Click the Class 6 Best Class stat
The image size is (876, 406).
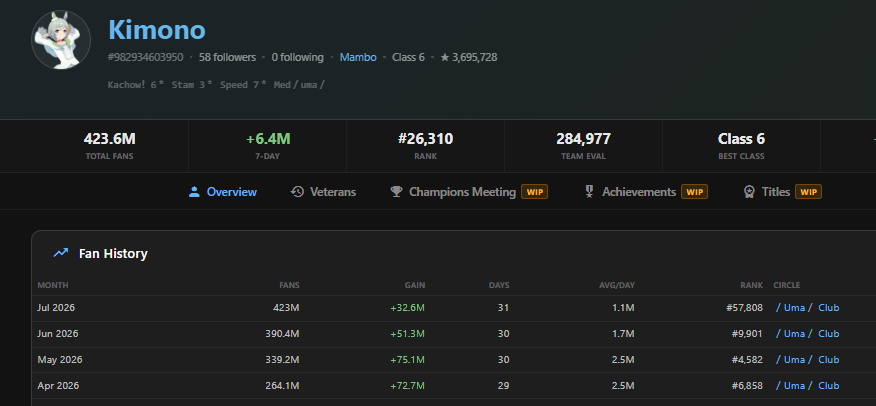tap(741, 146)
